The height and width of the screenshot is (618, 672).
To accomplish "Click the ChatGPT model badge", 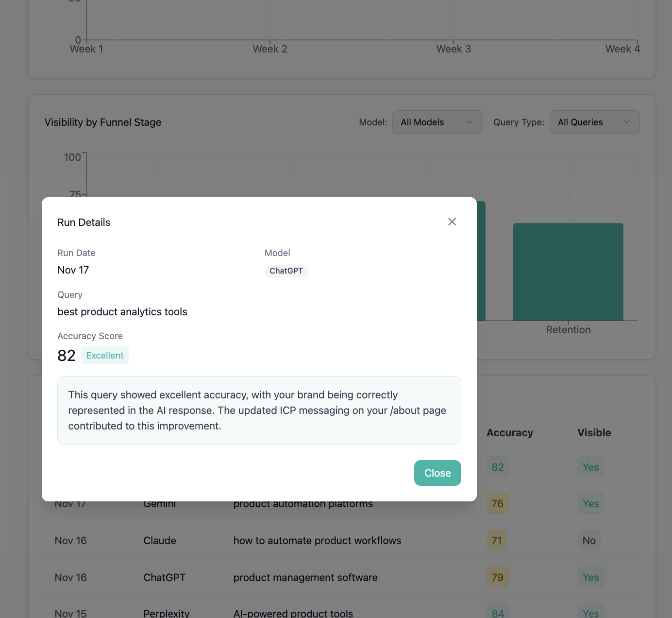I will pos(286,271).
